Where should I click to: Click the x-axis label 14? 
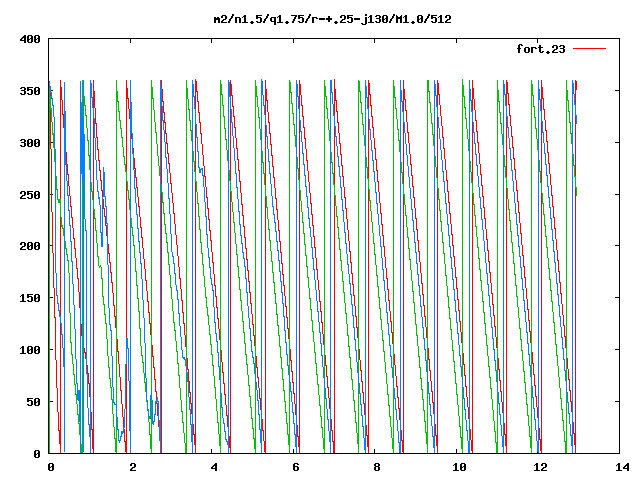coord(622,467)
